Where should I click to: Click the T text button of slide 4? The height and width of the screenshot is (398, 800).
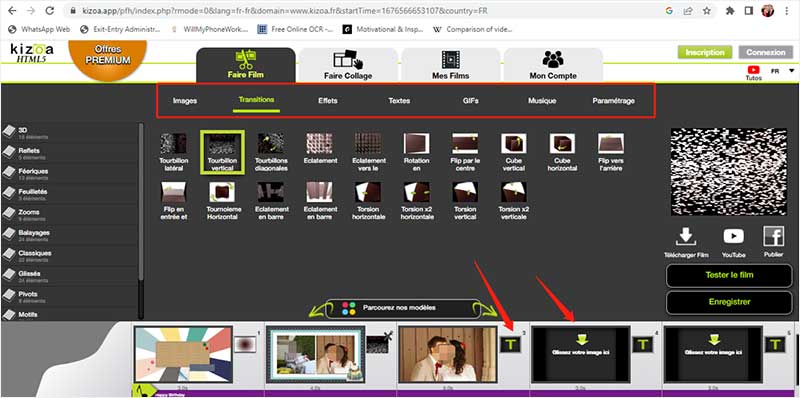pyautogui.click(x=642, y=344)
